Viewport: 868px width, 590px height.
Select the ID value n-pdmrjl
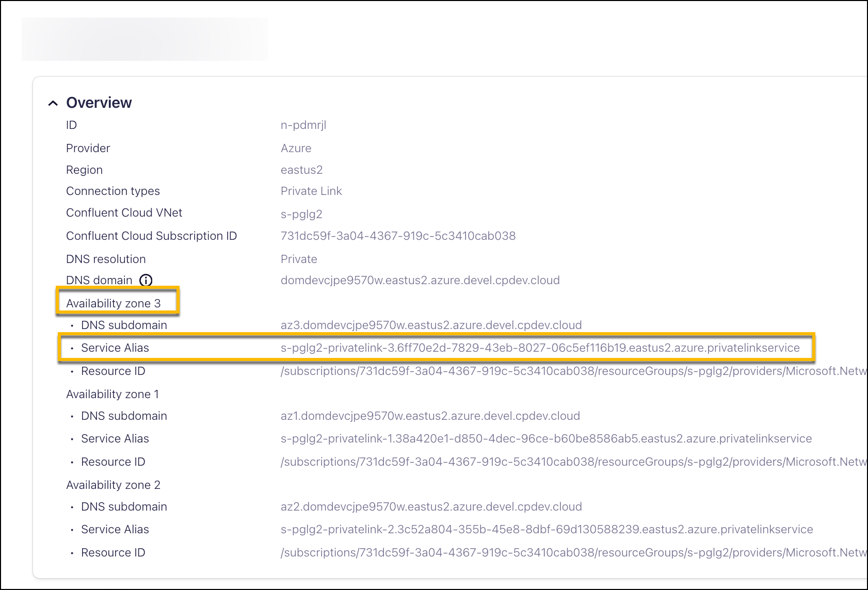click(303, 125)
